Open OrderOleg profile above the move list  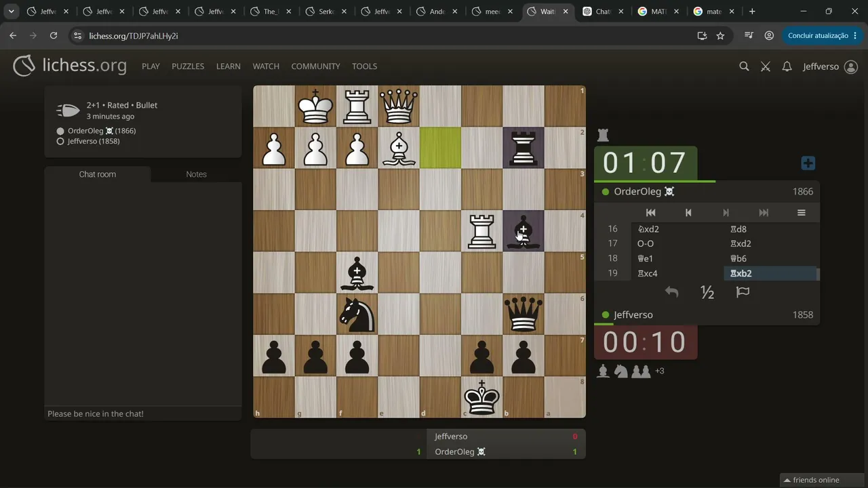pyautogui.click(x=644, y=192)
